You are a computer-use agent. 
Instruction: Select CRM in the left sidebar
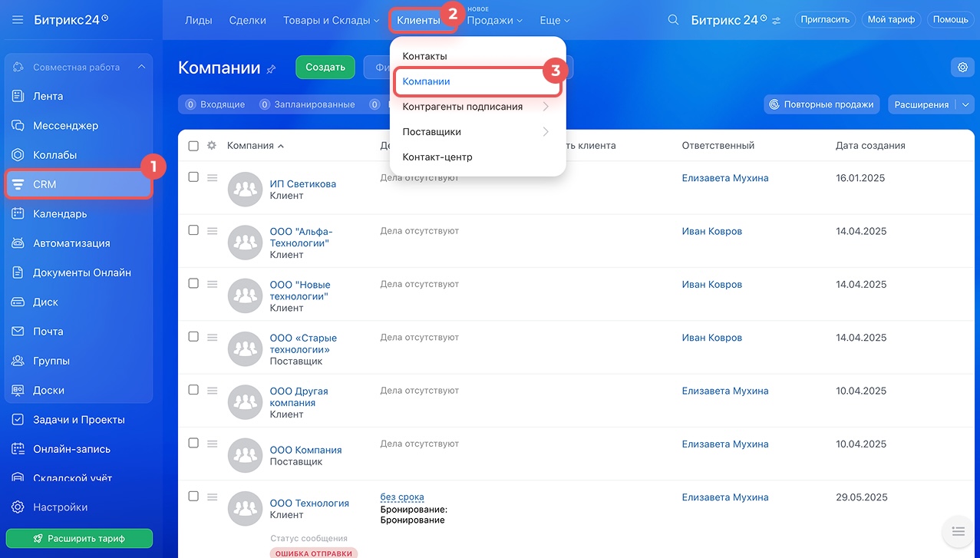79,184
